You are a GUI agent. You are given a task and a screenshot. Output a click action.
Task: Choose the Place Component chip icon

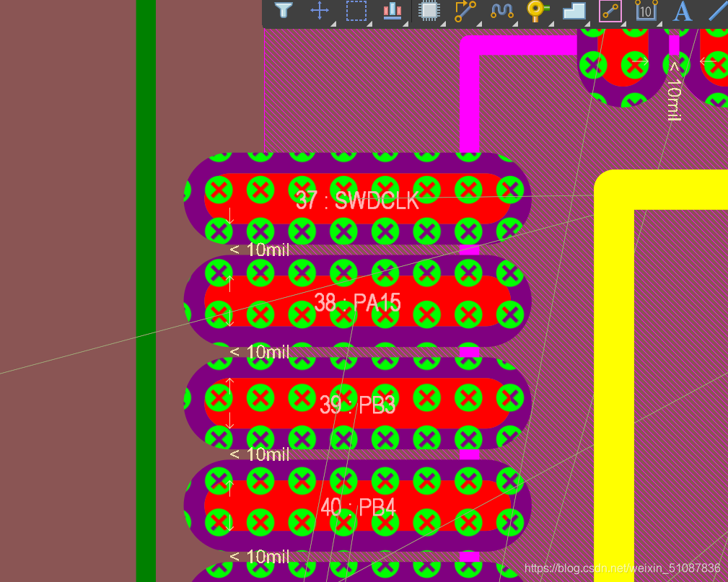[429, 10]
